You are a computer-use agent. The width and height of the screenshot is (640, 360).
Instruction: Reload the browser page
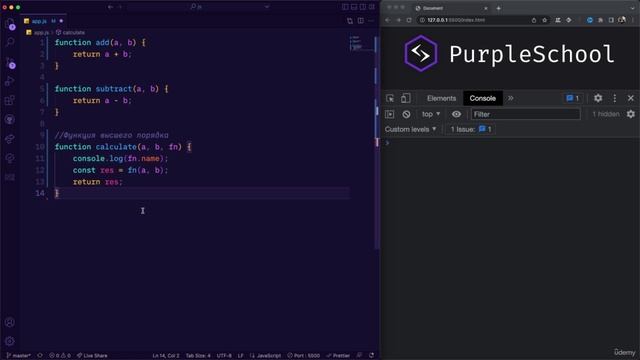[x=409, y=20]
